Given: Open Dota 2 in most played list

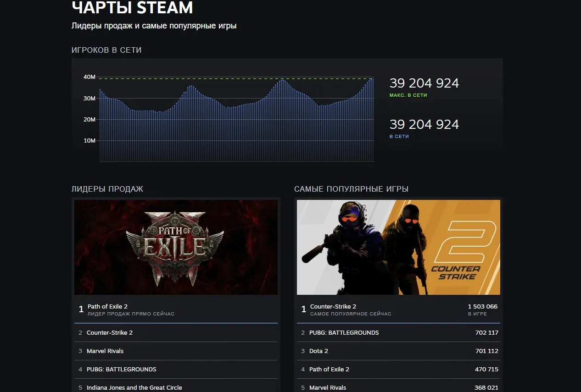Looking at the screenshot, I should (398, 351).
